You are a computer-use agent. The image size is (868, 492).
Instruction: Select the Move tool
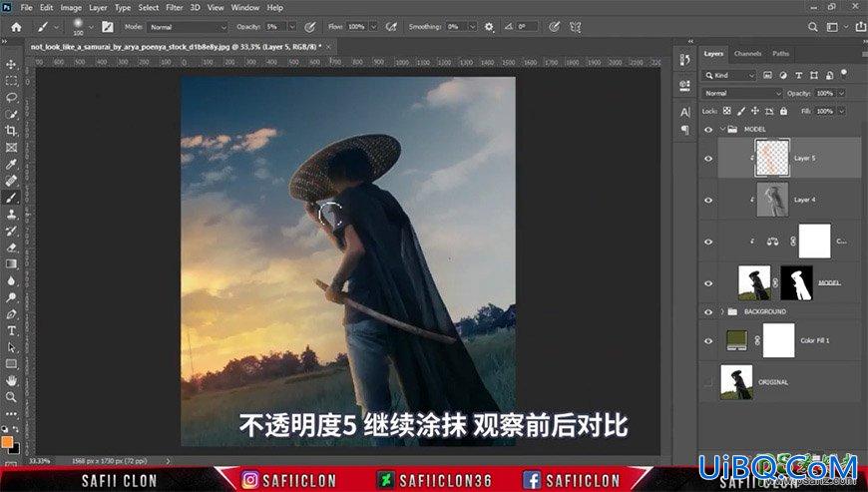[x=11, y=64]
